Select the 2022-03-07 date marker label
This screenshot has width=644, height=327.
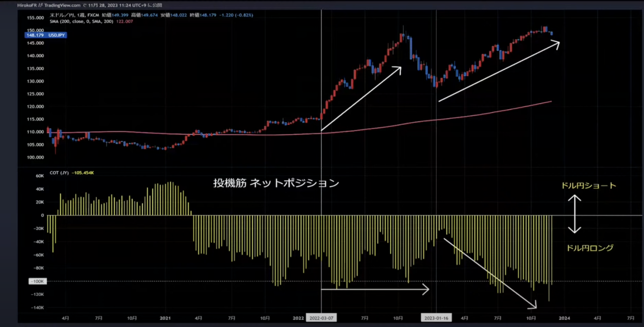coord(321,318)
